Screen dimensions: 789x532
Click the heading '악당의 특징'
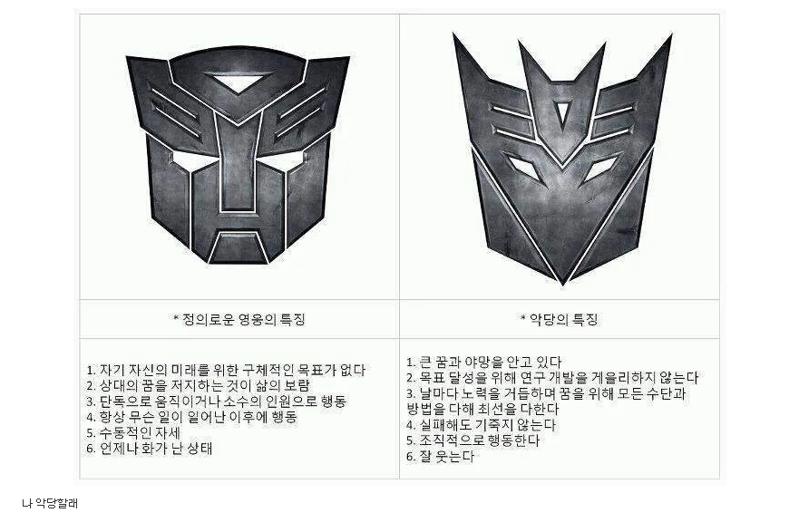point(559,319)
